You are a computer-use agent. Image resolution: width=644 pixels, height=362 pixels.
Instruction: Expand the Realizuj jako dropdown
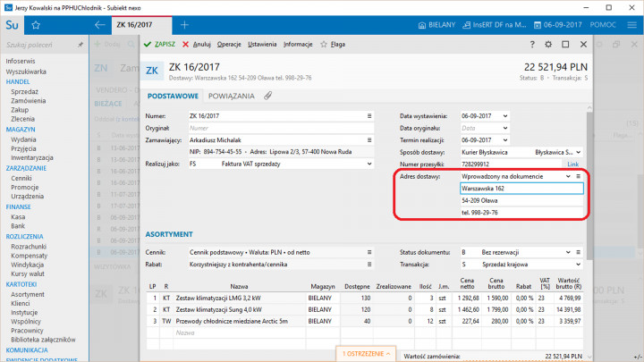(x=369, y=164)
